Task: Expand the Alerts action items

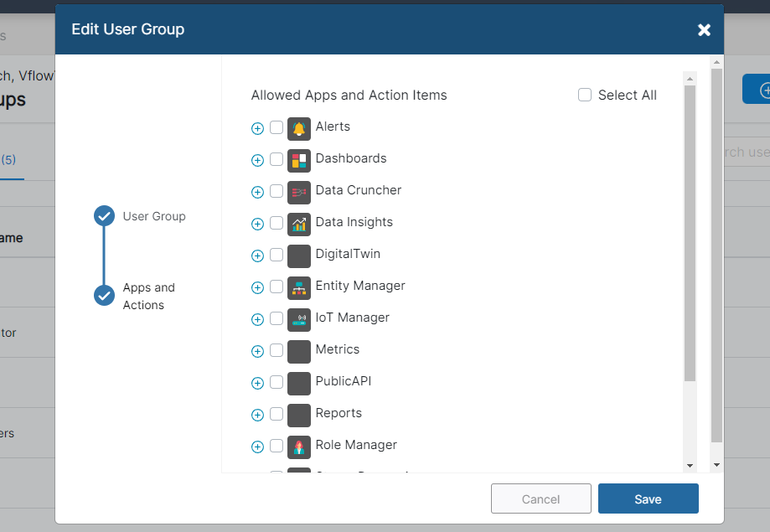Action: click(x=257, y=128)
